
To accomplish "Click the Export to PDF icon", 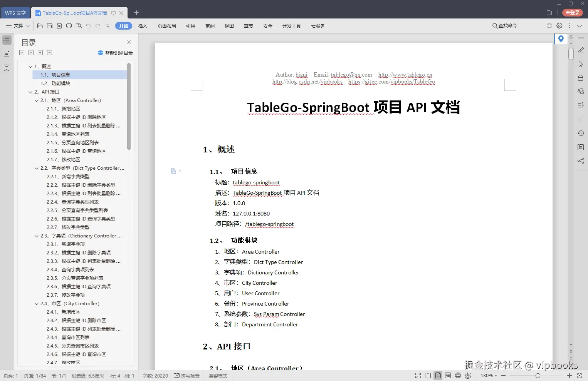I will [x=59, y=26].
